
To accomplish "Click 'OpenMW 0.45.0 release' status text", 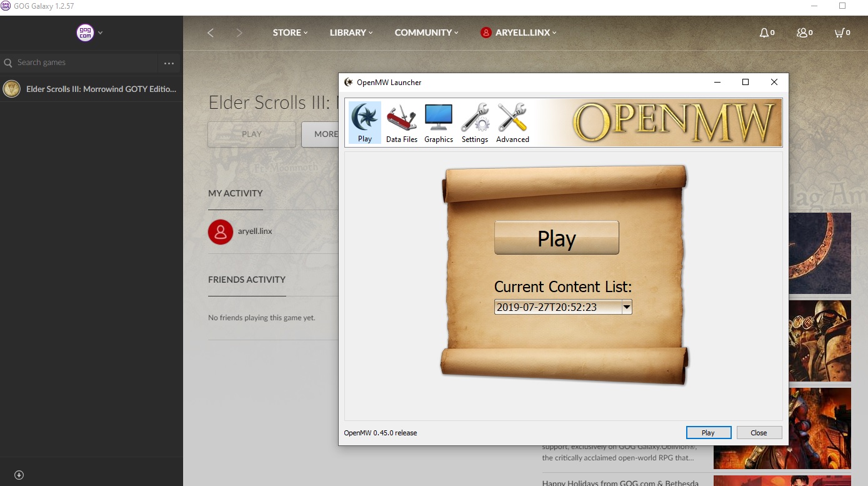I will [381, 433].
